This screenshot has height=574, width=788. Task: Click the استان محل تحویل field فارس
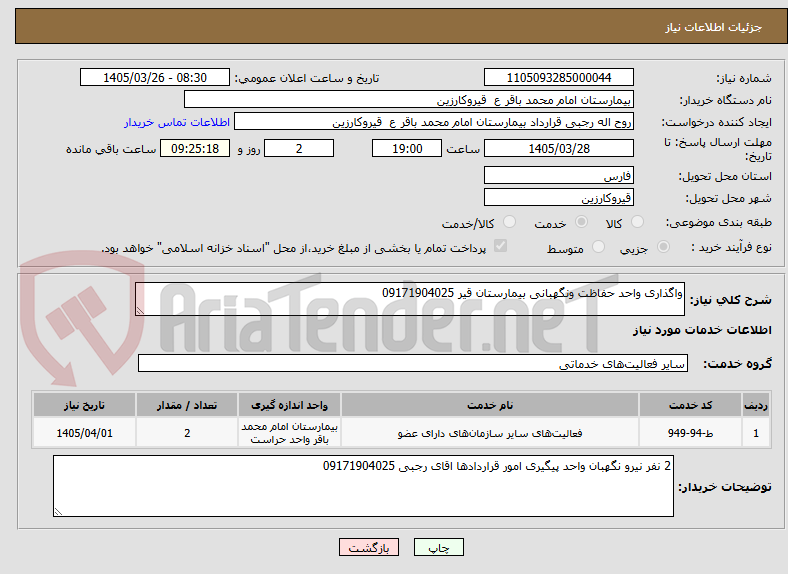pos(558,175)
